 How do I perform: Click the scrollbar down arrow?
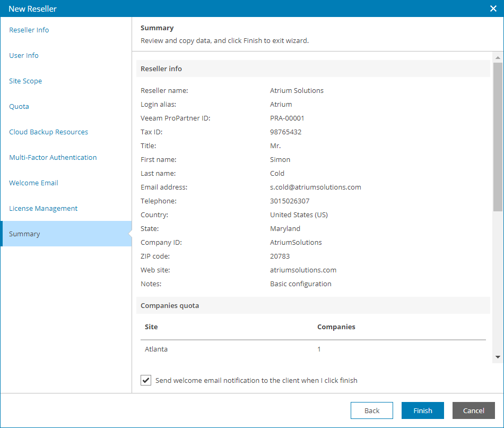(498, 357)
